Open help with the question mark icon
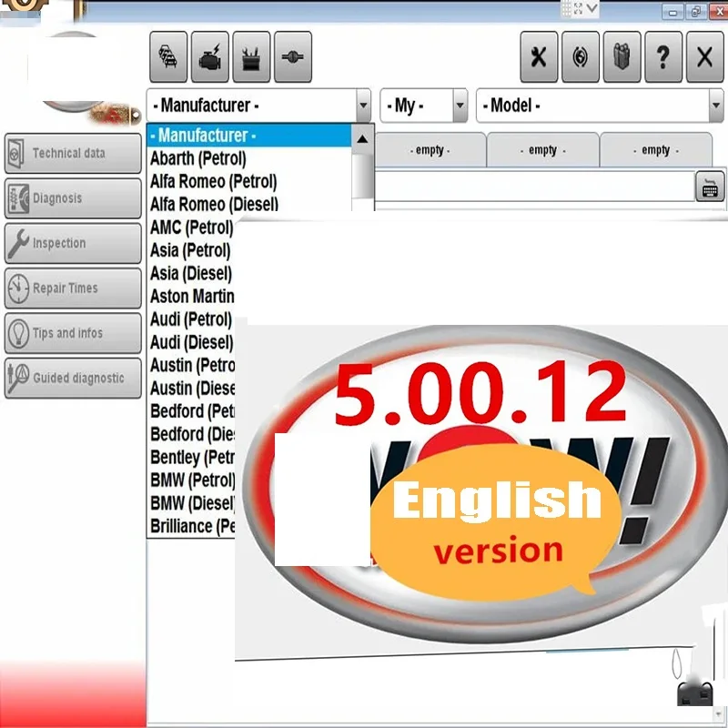The width and height of the screenshot is (728, 728). point(663,57)
